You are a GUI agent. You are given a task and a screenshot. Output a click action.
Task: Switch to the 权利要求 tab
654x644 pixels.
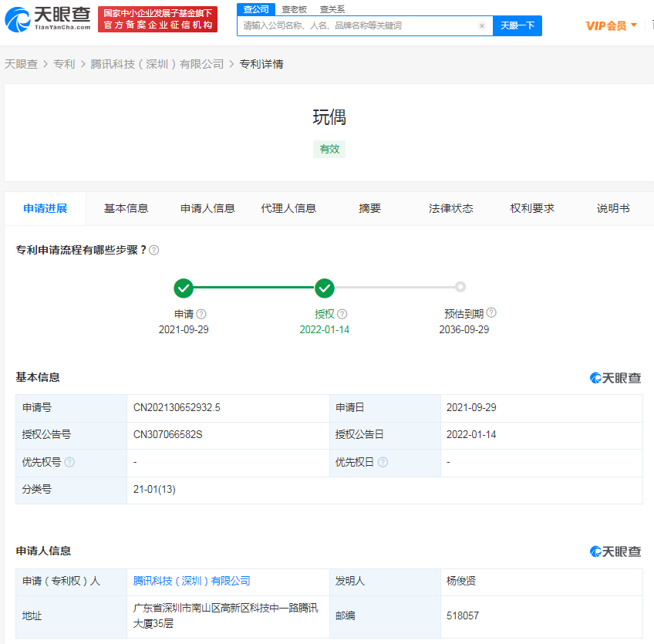pos(532,208)
